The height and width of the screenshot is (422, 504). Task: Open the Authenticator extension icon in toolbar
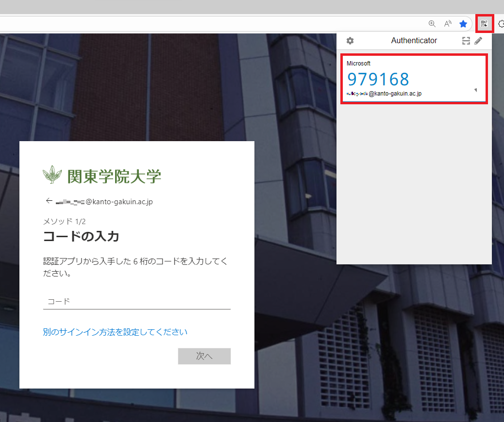484,23
